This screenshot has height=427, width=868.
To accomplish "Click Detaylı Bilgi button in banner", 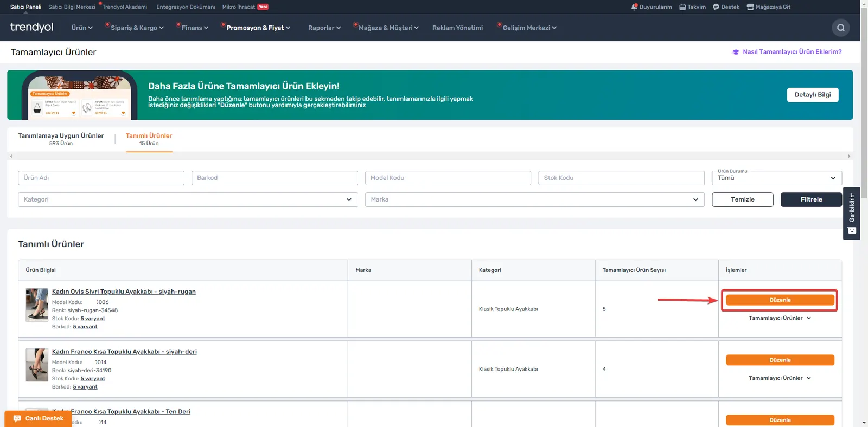I will pos(813,95).
